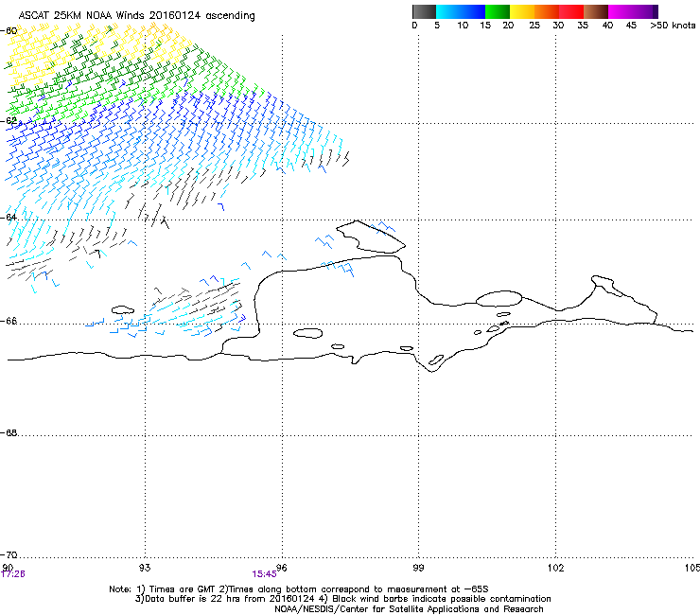Viewport: 700px width, 615px height.
Task: Click the blue 10-15 knots legend segment
Action: 473,11
